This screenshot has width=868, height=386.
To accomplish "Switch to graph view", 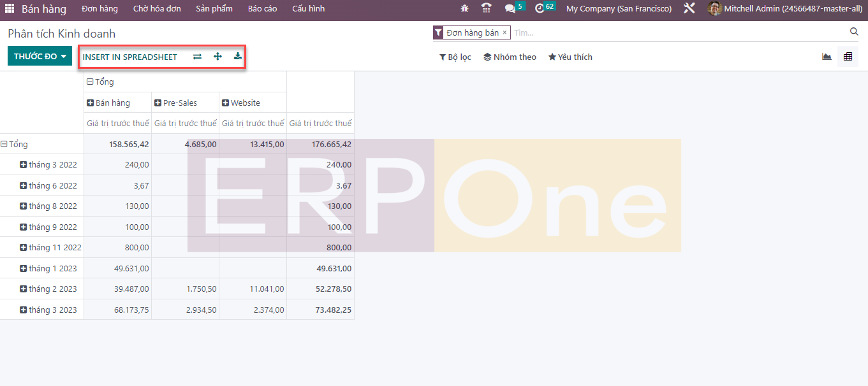I will point(827,57).
